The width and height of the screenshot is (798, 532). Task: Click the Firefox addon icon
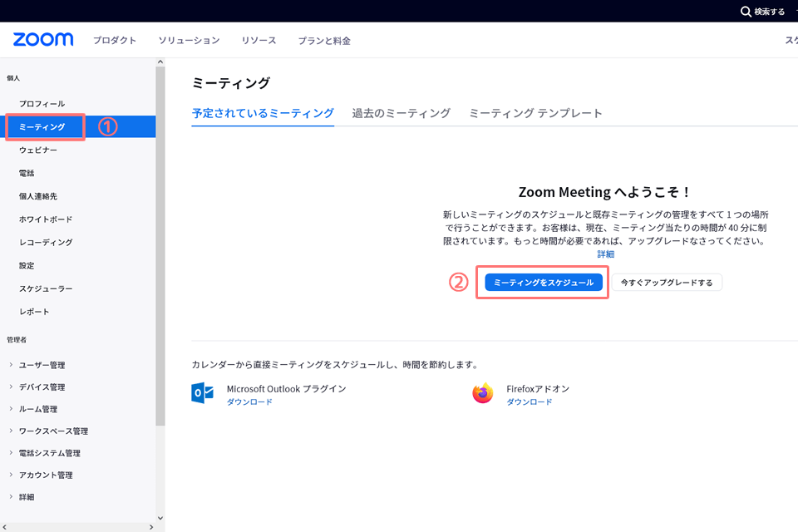484,391
